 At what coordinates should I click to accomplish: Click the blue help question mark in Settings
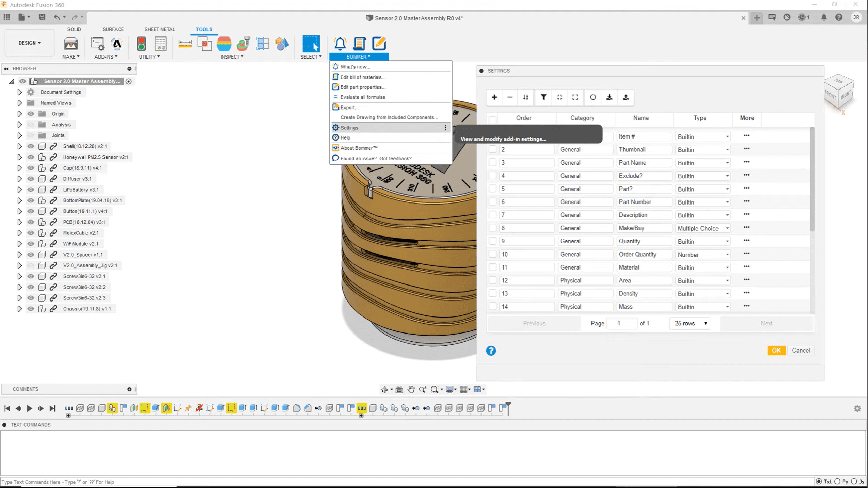[x=491, y=351]
